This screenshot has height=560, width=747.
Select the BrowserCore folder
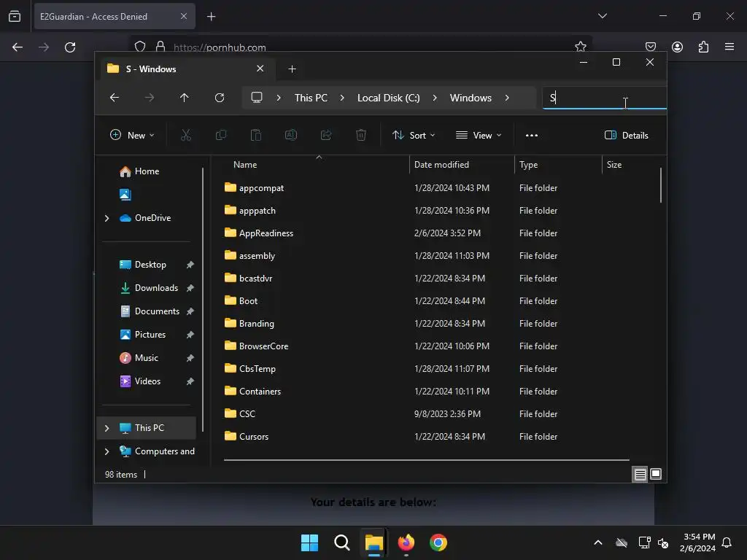[x=263, y=346]
